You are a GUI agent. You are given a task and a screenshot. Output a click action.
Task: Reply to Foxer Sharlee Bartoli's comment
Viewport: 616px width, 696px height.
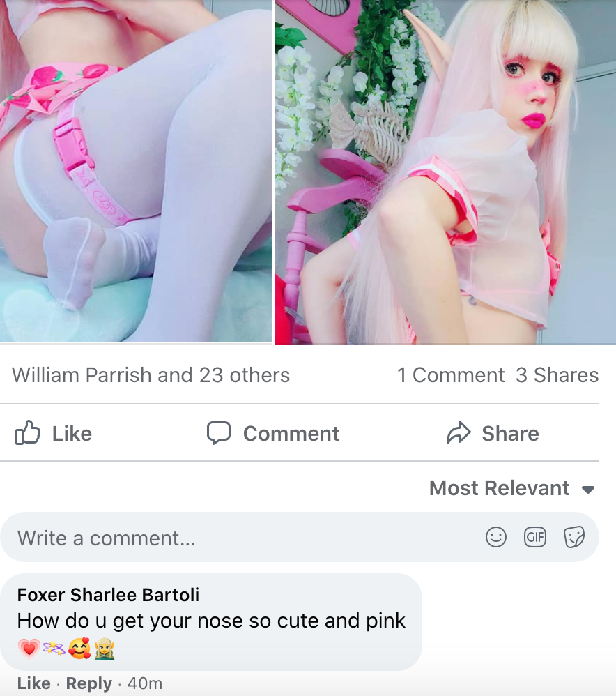click(89, 683)
